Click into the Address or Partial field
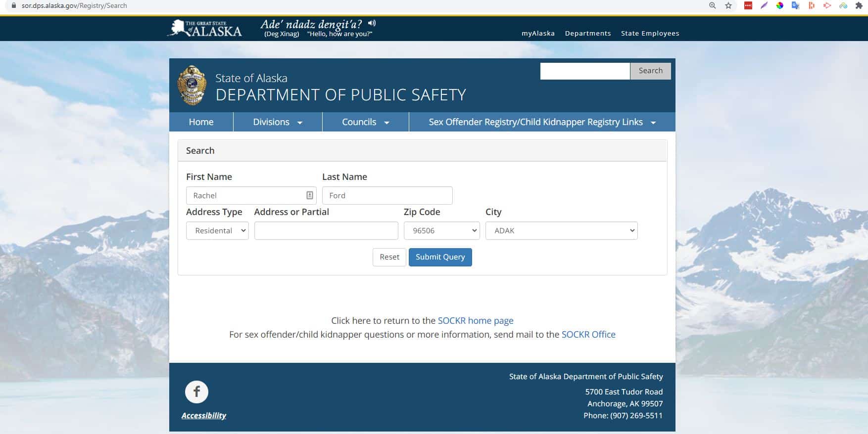This screenshot has height=434, width=868. pyautogui.click(x=326, y=231)
